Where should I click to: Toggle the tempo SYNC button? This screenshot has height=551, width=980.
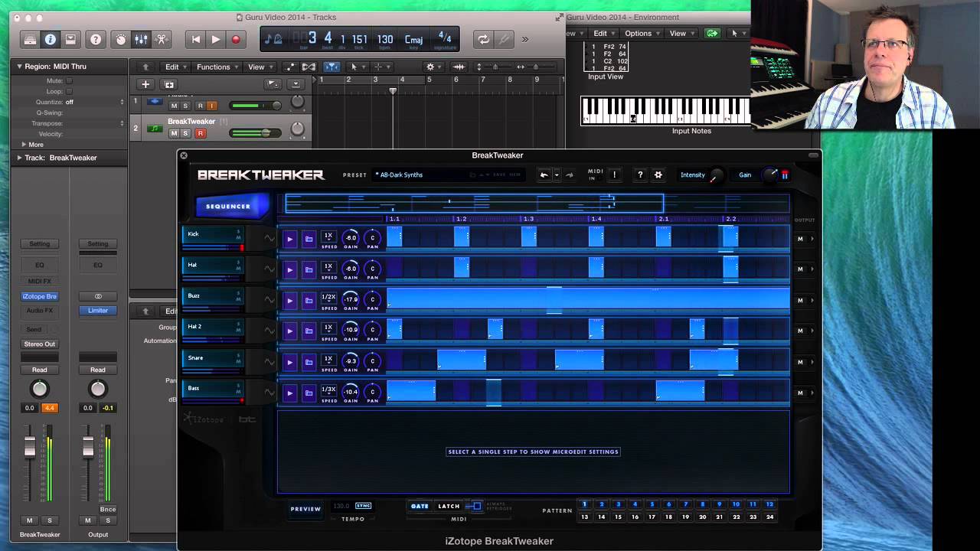tap(364, 506)
